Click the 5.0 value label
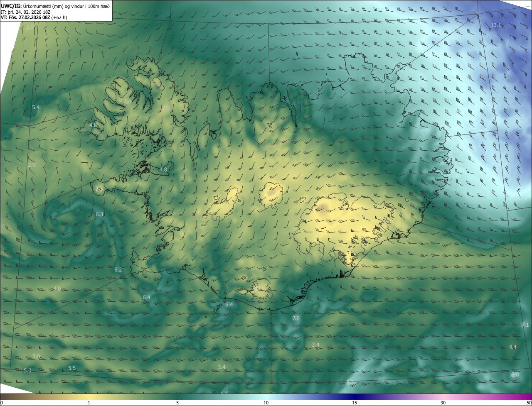 (27, 371)
